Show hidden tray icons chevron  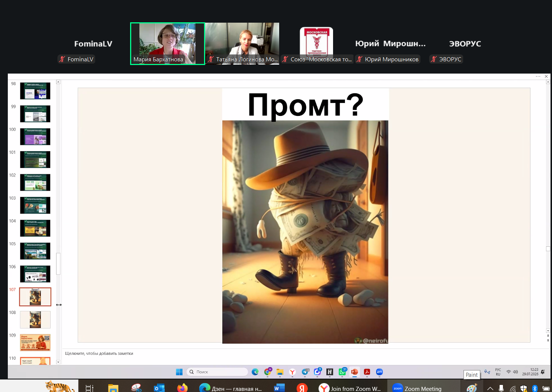tap(490, 389)
